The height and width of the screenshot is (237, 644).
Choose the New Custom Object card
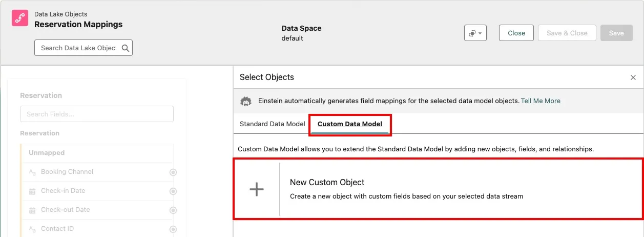[x=438, y=189]
